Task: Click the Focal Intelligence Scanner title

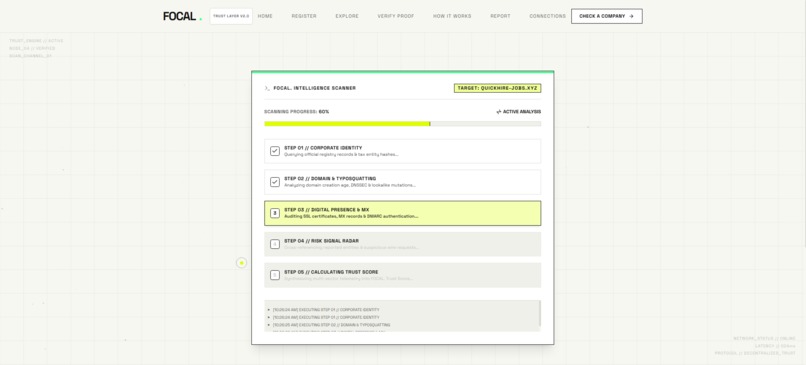Action: [315, 88]
